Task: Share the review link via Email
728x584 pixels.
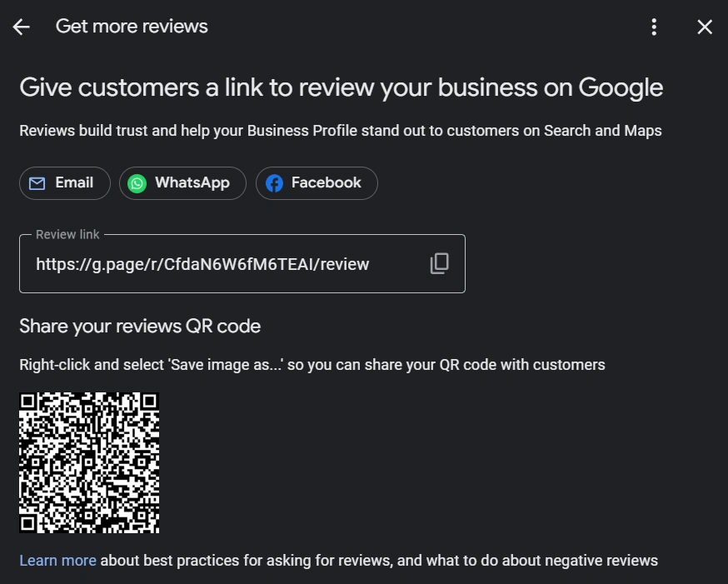Action: click(64, 182)
